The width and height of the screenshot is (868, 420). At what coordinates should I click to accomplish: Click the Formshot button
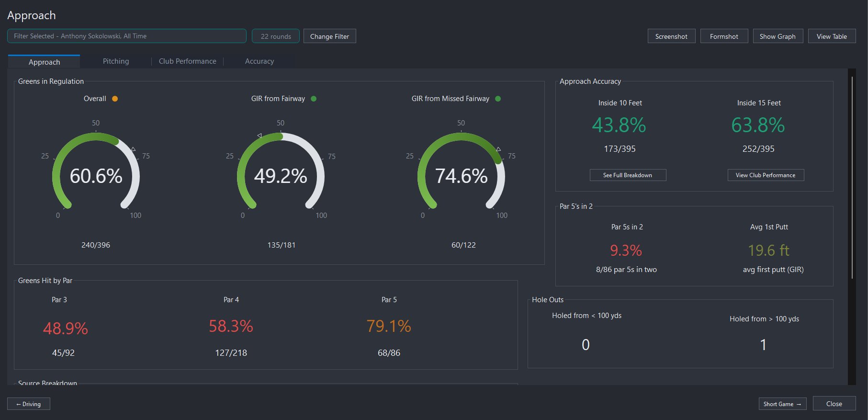click(x=724, y=36)
